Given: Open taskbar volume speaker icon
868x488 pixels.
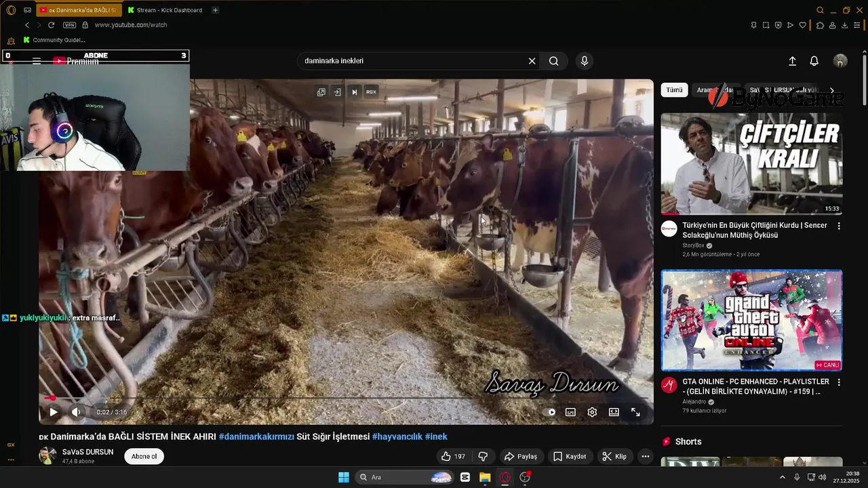Looking at the screenshot, I should (x=822, y=477).
